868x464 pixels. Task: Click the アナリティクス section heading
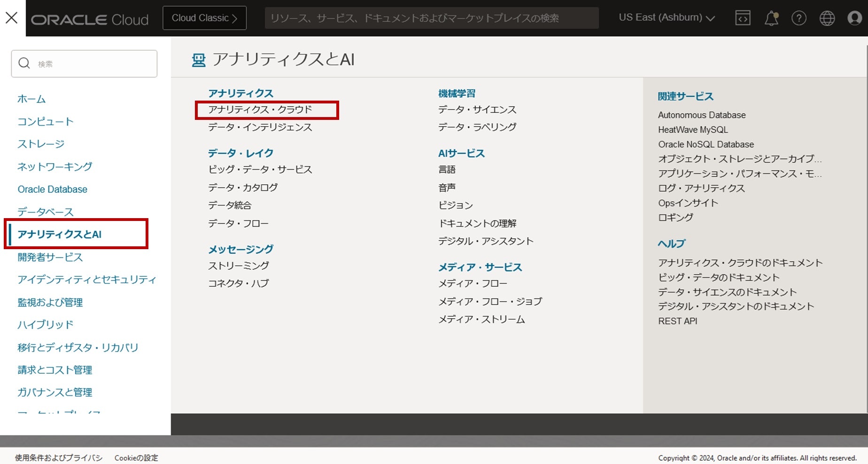point(241,93)
